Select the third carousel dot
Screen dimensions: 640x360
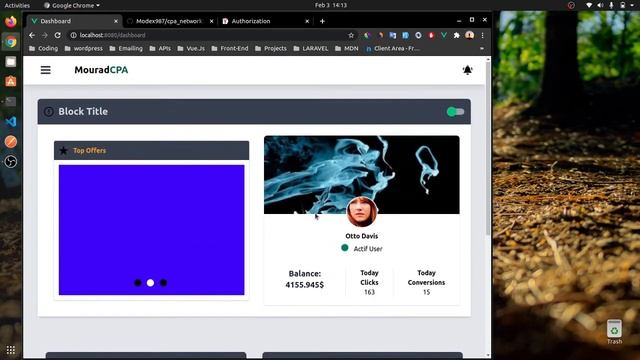[x=163, y=282]
